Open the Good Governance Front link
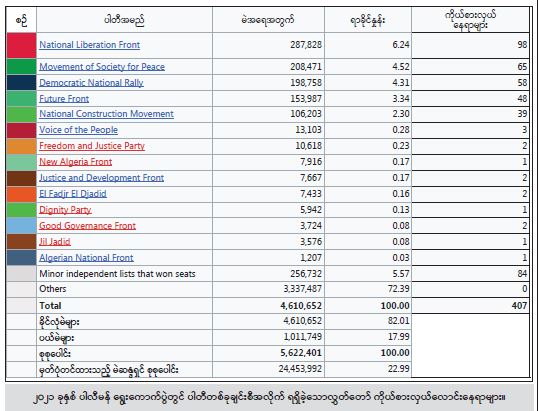 tap(87, 226)
